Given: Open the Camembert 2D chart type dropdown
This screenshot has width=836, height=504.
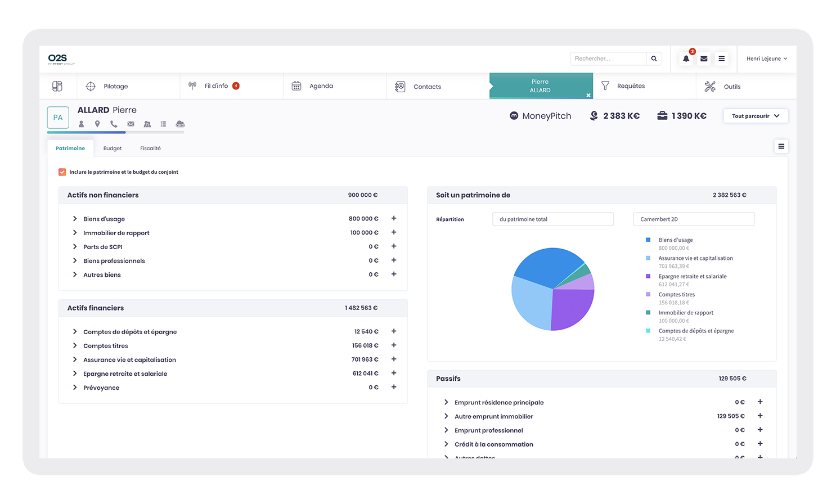Looking at the screenshot, I should [694, 219].
